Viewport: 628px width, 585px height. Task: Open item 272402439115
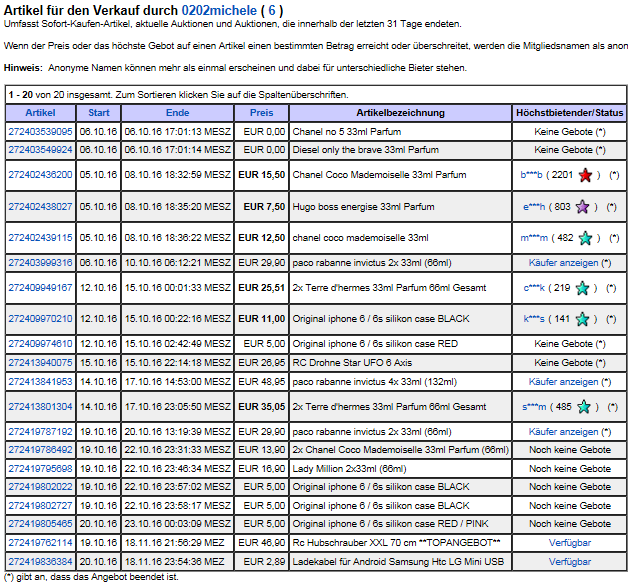pyautogui.click(x=40, y=238)
